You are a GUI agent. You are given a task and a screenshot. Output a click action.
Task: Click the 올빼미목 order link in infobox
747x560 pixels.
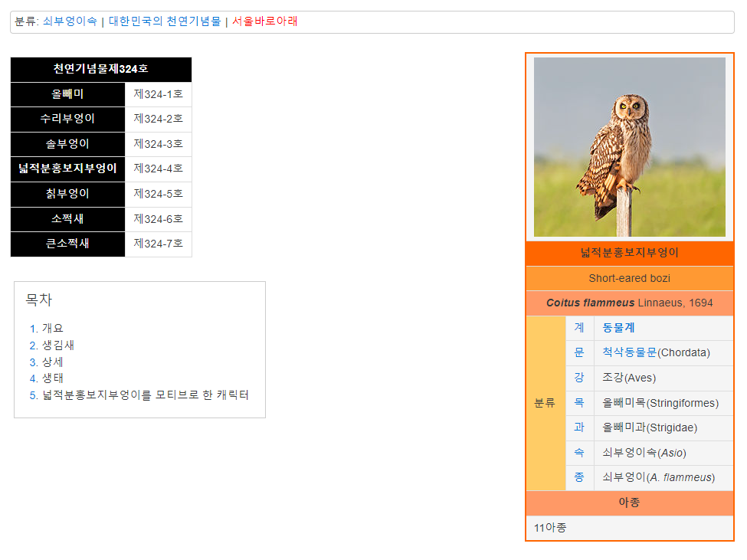624,403
